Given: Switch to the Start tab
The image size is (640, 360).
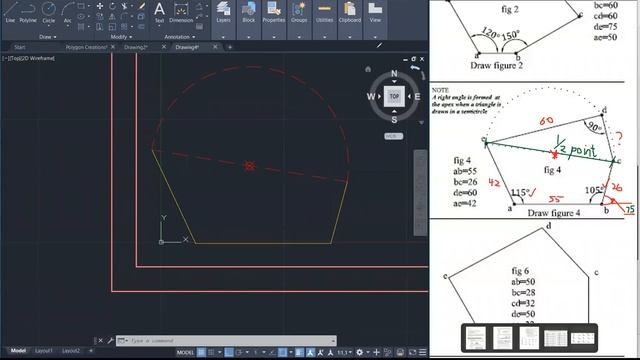Looking at the screenshot, I should pos(20,47).
